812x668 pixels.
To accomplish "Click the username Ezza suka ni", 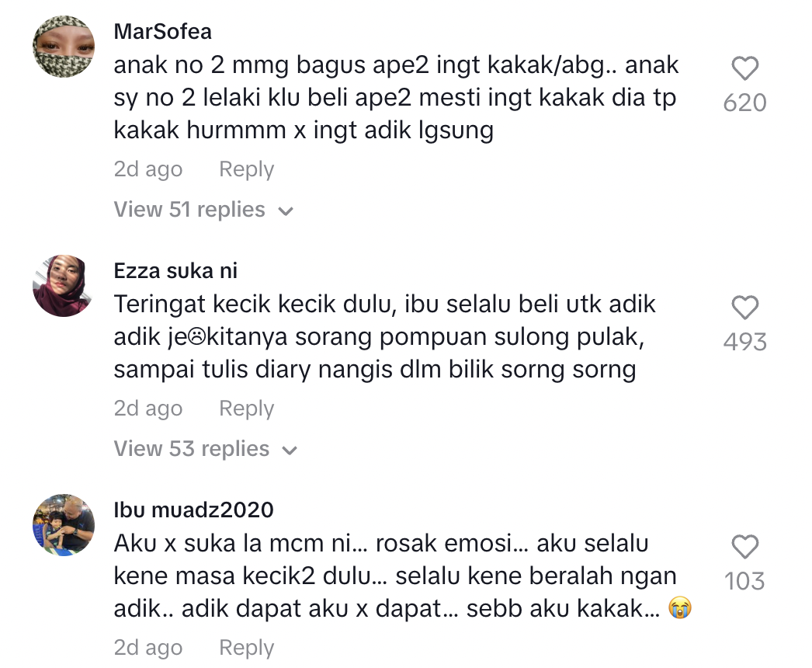I will [175, 271].
